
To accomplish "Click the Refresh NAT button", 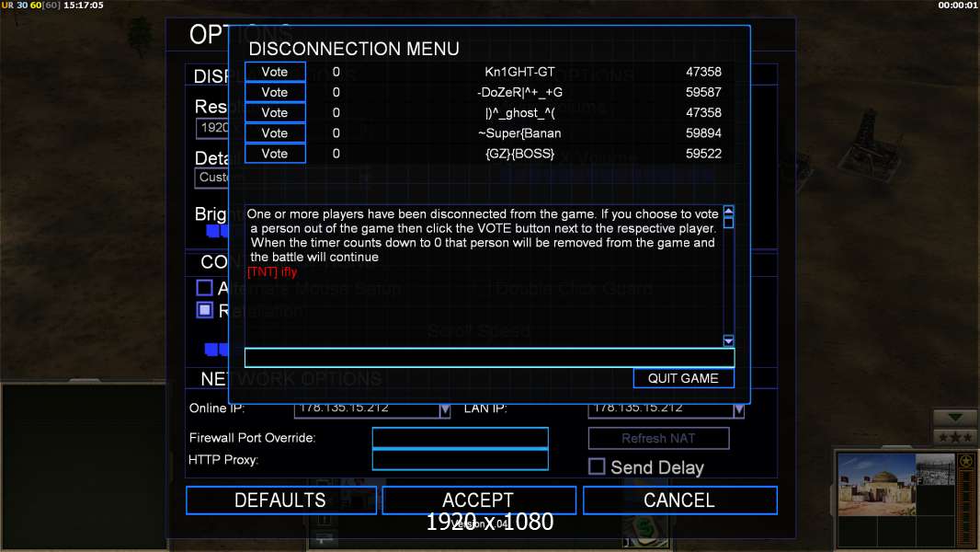I will point(658,438).
